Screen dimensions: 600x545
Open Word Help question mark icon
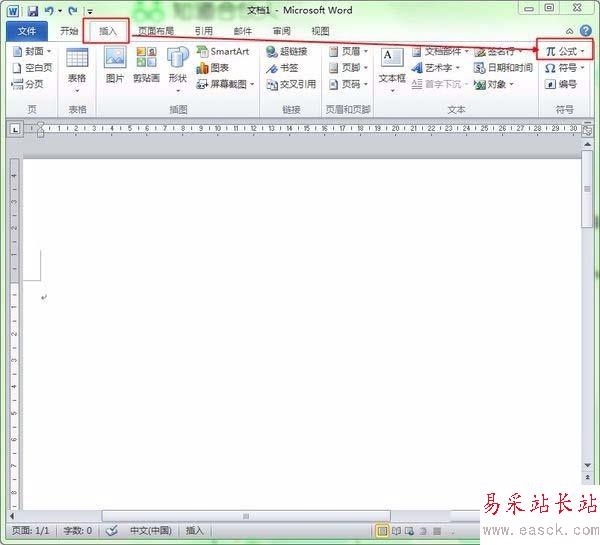(586, 31)
